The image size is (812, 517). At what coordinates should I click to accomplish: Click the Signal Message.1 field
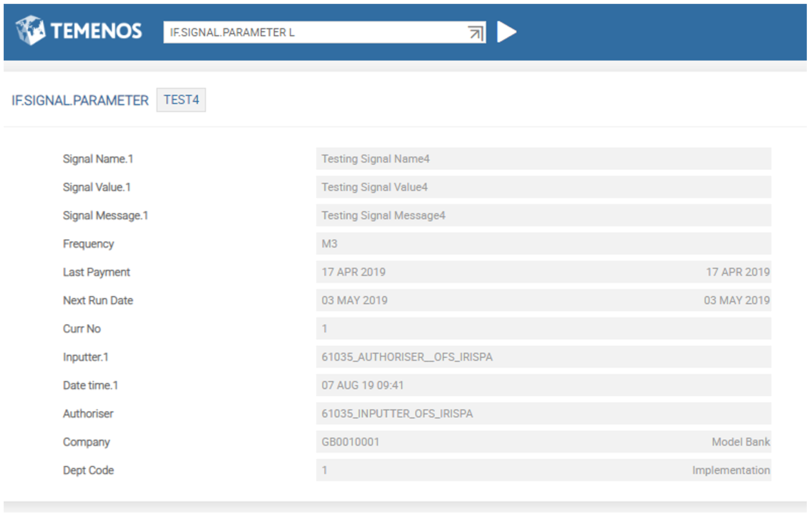coord(543,215)
